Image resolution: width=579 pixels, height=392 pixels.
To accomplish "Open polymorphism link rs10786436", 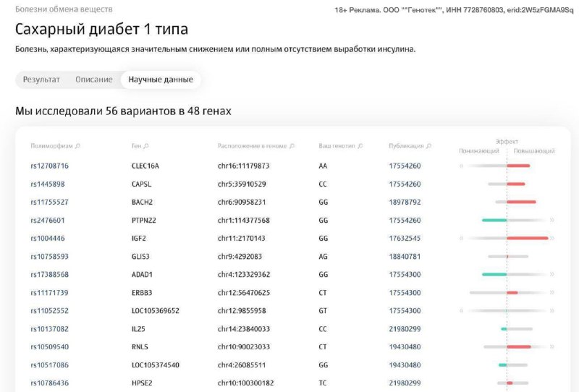I will (x=49, y=383).
